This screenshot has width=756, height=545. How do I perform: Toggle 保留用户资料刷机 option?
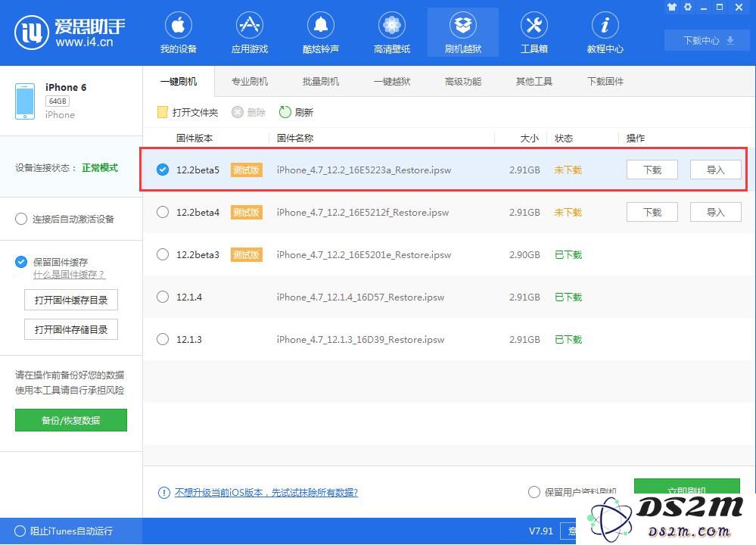pyautogui.click(x=534, y=492)
